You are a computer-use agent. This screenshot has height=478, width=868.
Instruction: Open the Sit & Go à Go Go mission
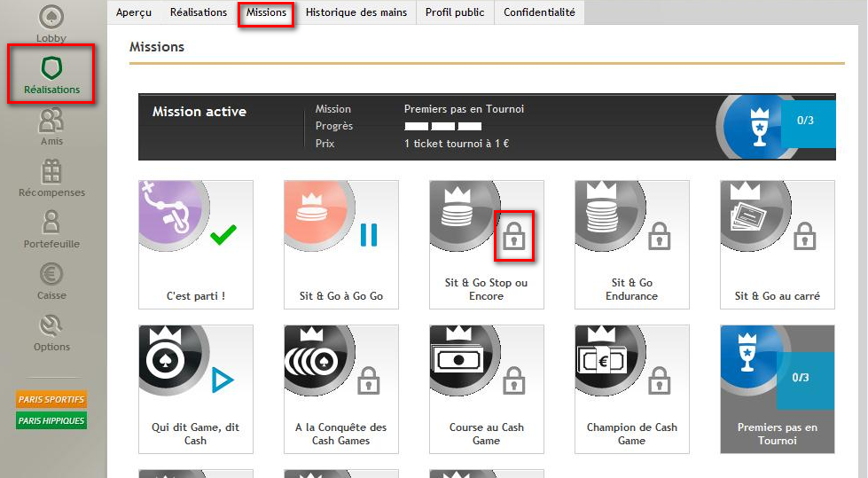341,244
